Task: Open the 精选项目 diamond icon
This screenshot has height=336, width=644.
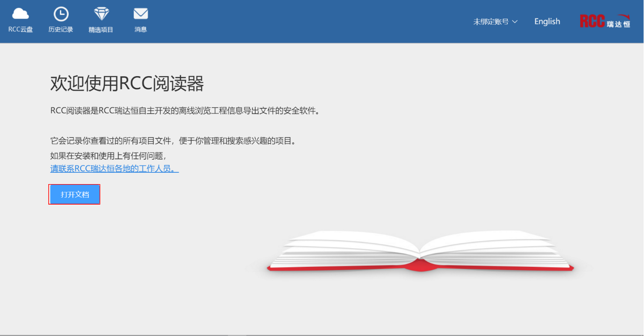Action: 101,14
